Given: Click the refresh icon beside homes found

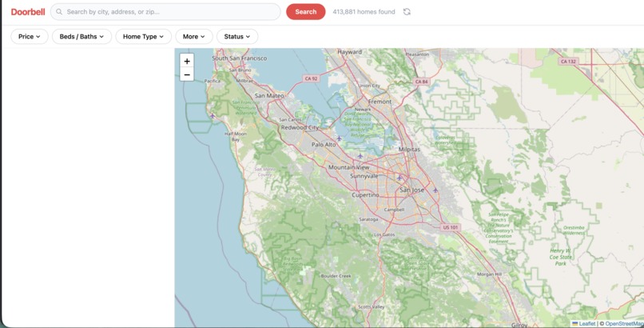Looking at the screenshot, I should click(x=407, y=12).
